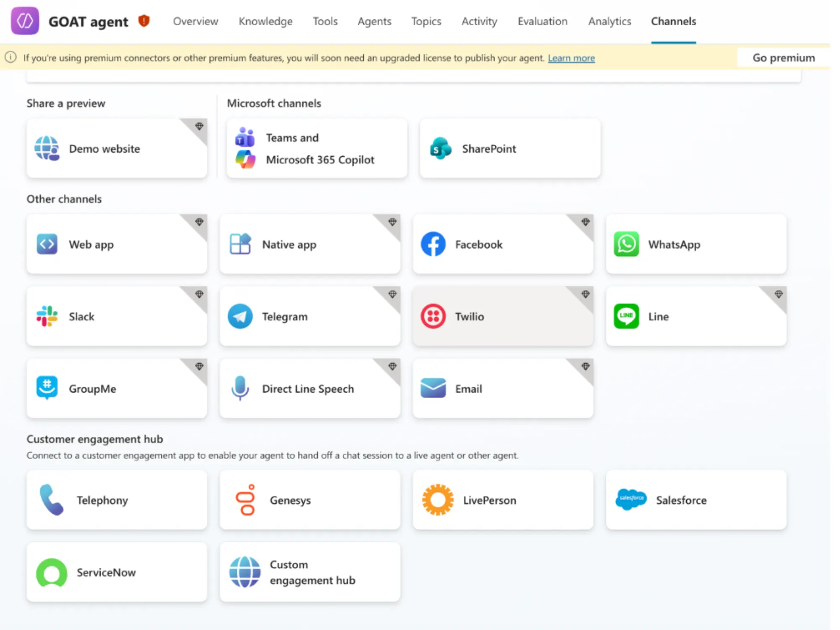Go to the Tools tab
The width and height of the screenshot is (840, 630).
325,21
